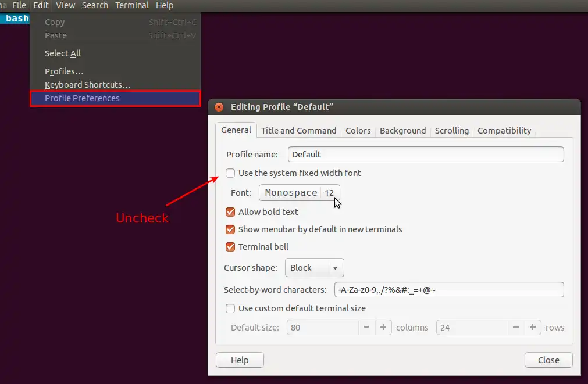588x384 pixels.
Task: Uncheck "Terminal bell"
Action: (x=230, y=246)
